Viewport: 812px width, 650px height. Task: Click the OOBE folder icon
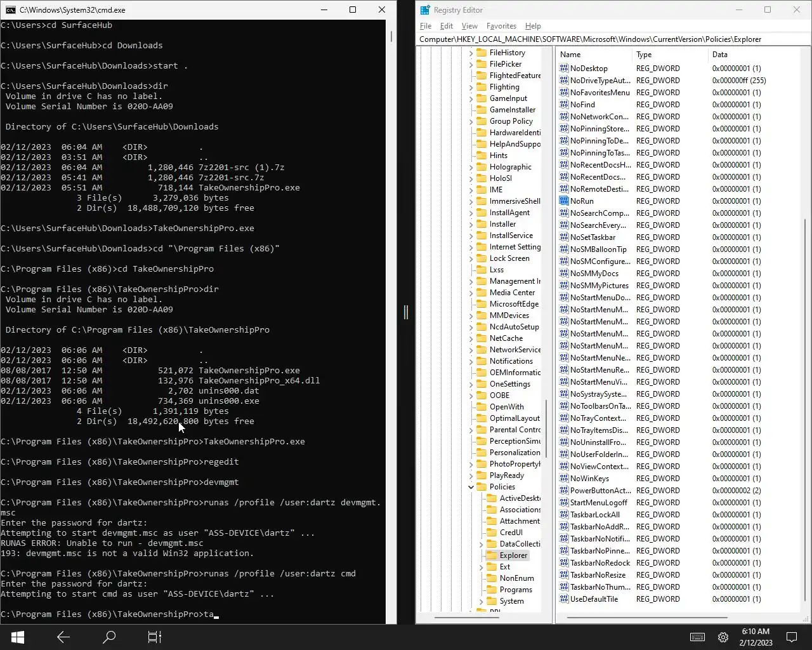point(481,395)
